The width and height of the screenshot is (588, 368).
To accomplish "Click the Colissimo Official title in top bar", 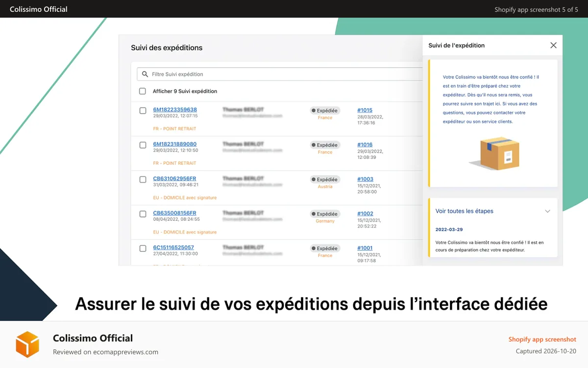I will (39, 9).
